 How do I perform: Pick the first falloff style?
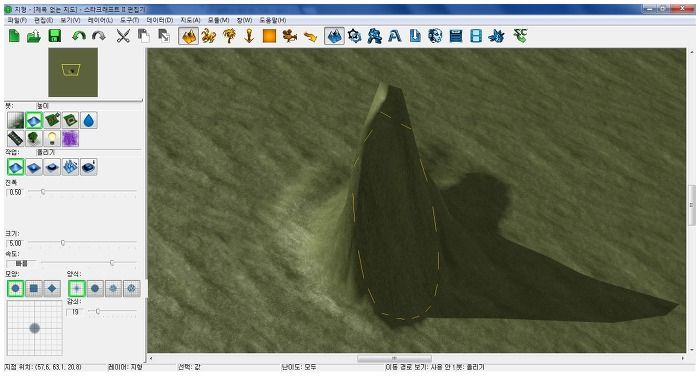point(76,288)
